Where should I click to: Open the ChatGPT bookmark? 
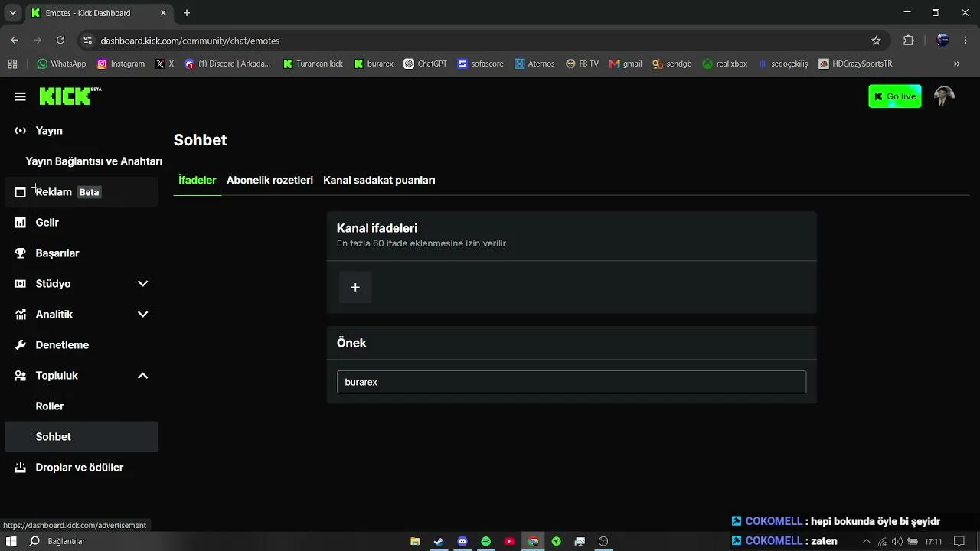pyautogui.click(x=425, y=64)
